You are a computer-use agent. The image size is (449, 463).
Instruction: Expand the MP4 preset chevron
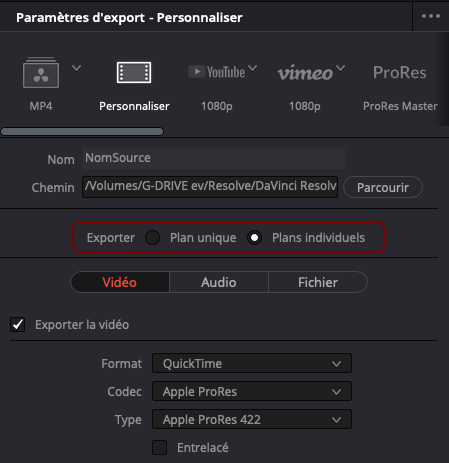pos(77,68)
